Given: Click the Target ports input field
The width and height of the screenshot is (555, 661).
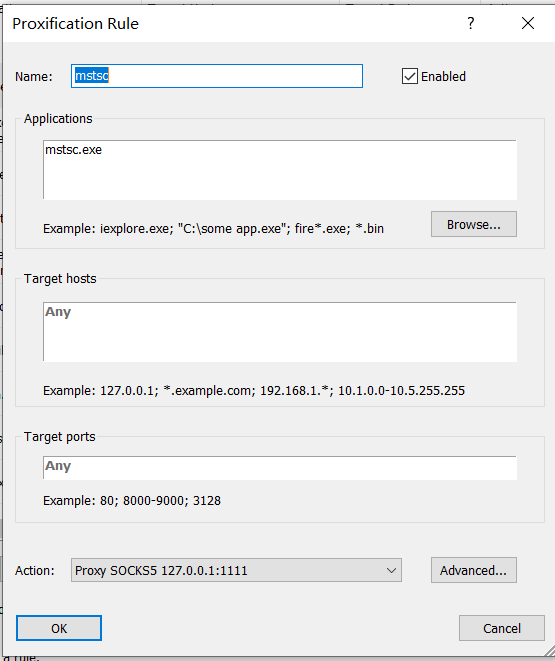Looking at the screenshot, I should [x=280, y=468].
